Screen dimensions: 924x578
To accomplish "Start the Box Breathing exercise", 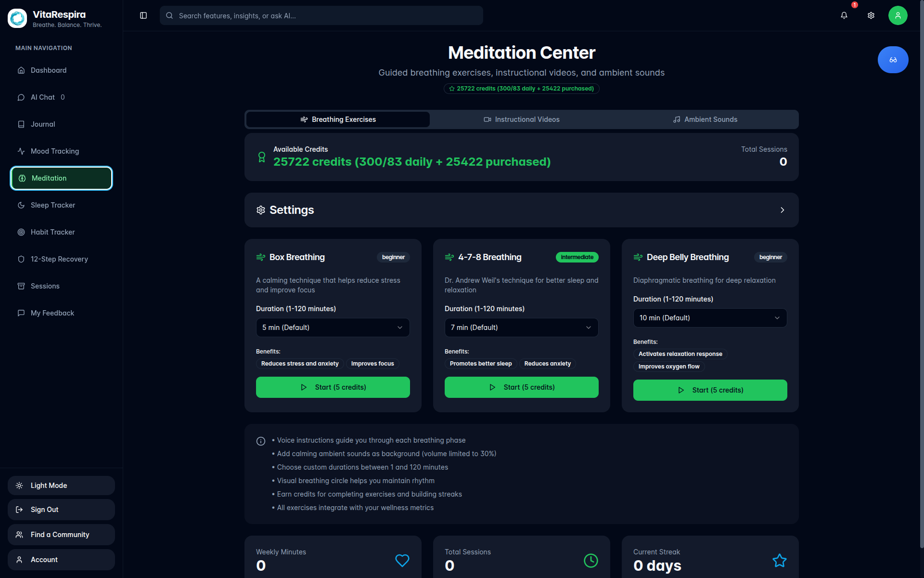I will click(x=333, y=387).
